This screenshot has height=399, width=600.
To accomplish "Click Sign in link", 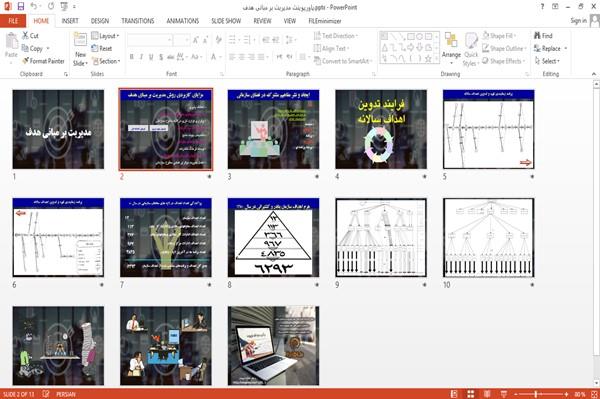I will click(578, 21).
